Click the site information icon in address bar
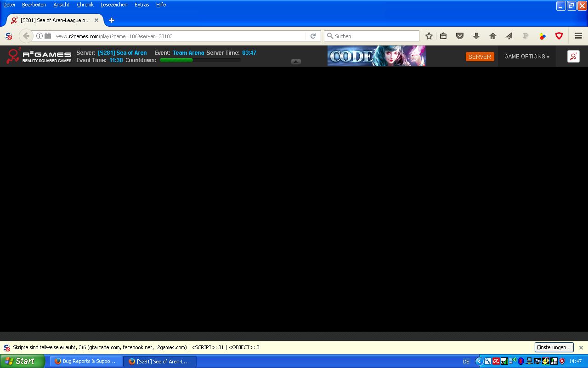The image size is (588, 368). (40, 36)
